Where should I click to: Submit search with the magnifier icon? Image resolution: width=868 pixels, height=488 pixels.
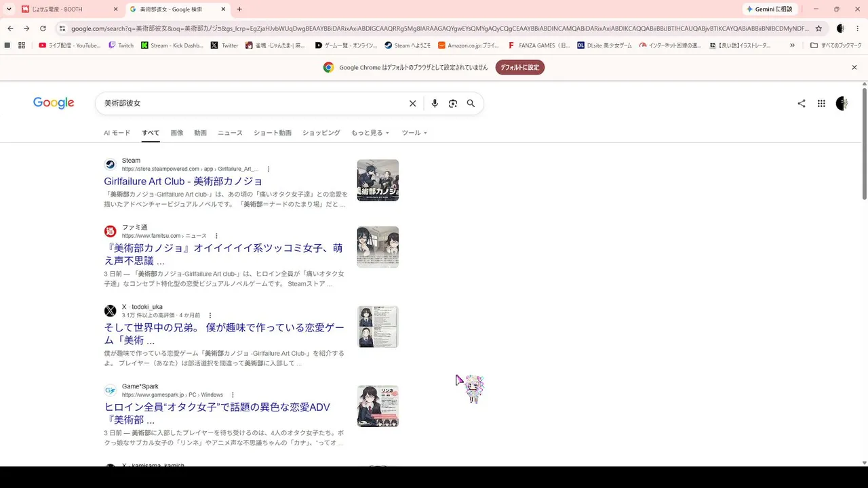click(x=471, y=104)
